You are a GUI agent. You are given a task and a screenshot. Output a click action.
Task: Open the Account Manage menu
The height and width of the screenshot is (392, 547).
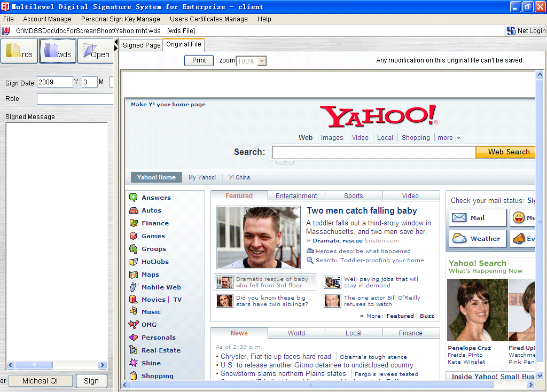48,19
